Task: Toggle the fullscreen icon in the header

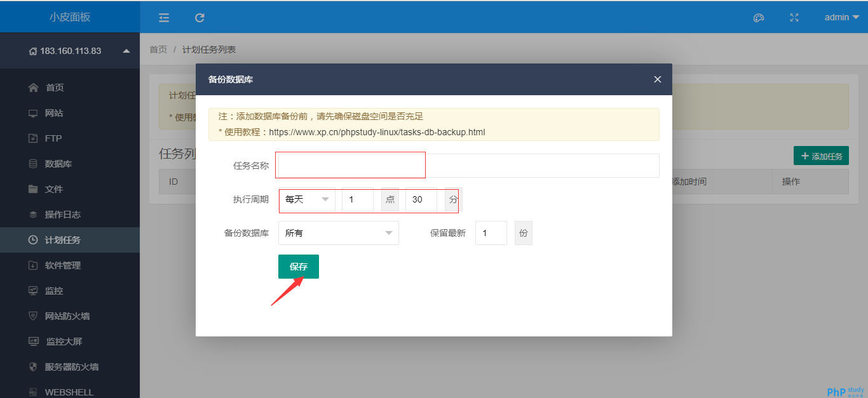Action: (794, 18)
